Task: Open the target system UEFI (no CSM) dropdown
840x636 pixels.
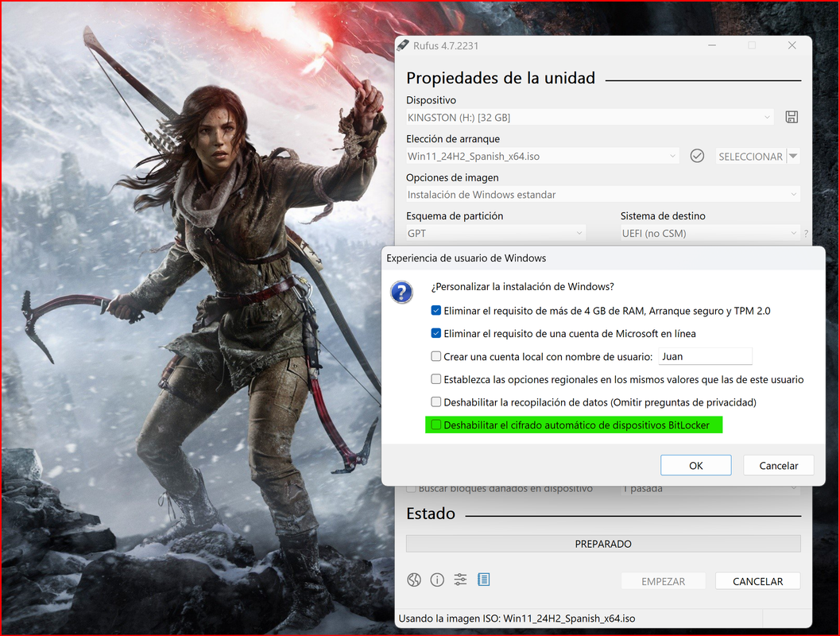Action: [710, 233]
